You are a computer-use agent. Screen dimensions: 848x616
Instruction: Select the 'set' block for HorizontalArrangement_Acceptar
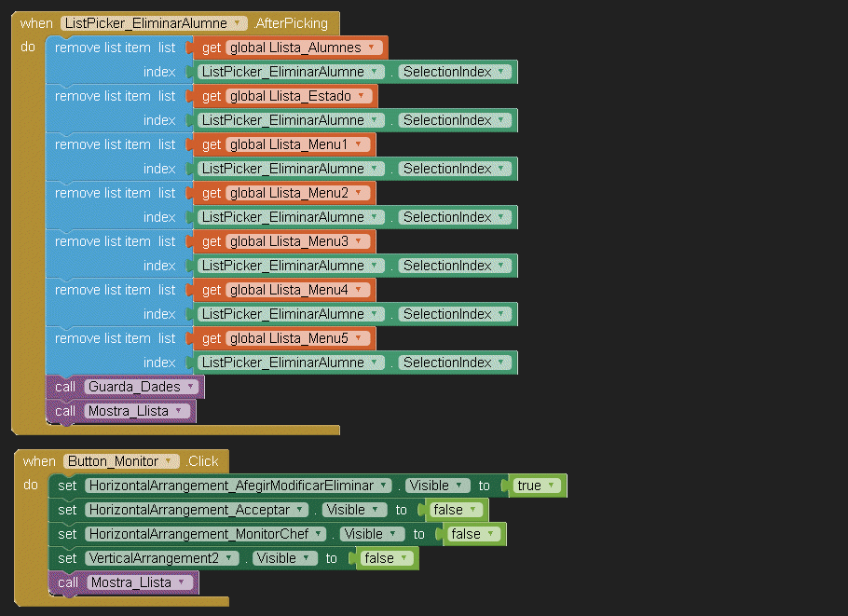coord(67,510)
